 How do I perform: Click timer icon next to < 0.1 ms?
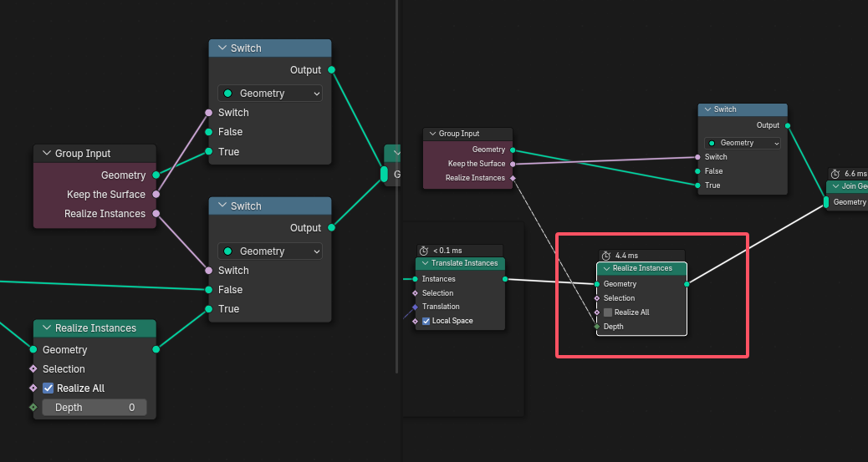point(424,251)
